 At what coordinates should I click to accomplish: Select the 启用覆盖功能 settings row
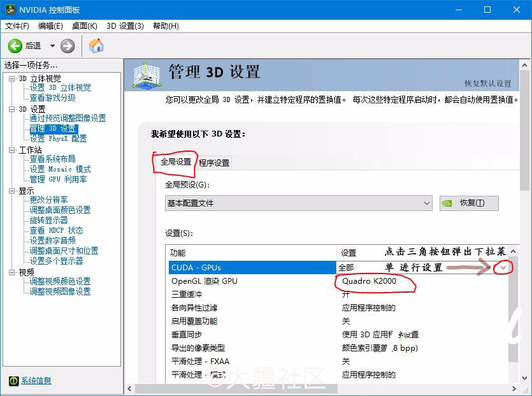pos(338,321)
